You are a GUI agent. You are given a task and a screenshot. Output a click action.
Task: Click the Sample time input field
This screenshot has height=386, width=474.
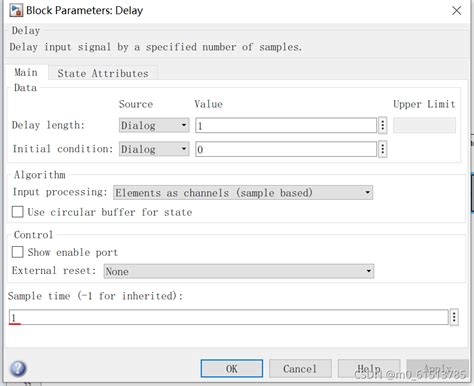tap(229, 317)
